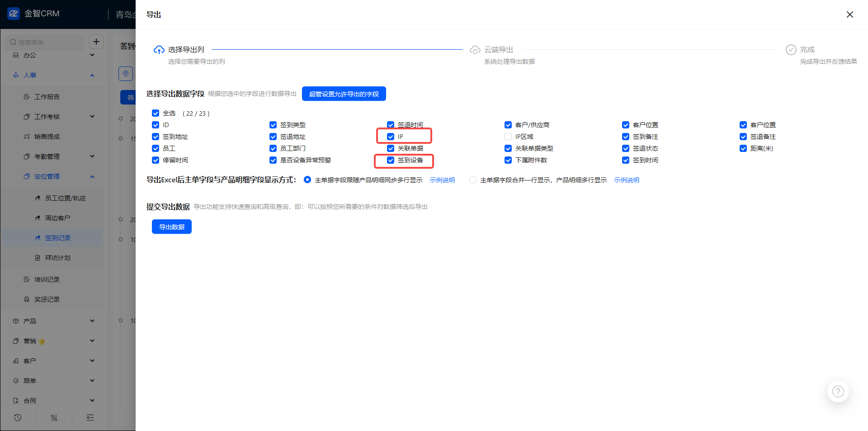Click the 客户 sidebar icon
This screenshot has height=431, width=868.
pos(16,361)
